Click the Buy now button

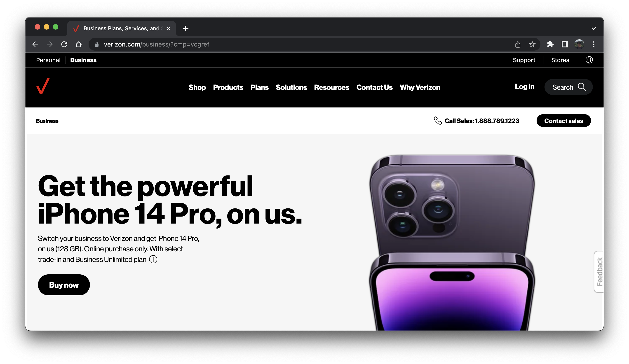tap(64, 285)
